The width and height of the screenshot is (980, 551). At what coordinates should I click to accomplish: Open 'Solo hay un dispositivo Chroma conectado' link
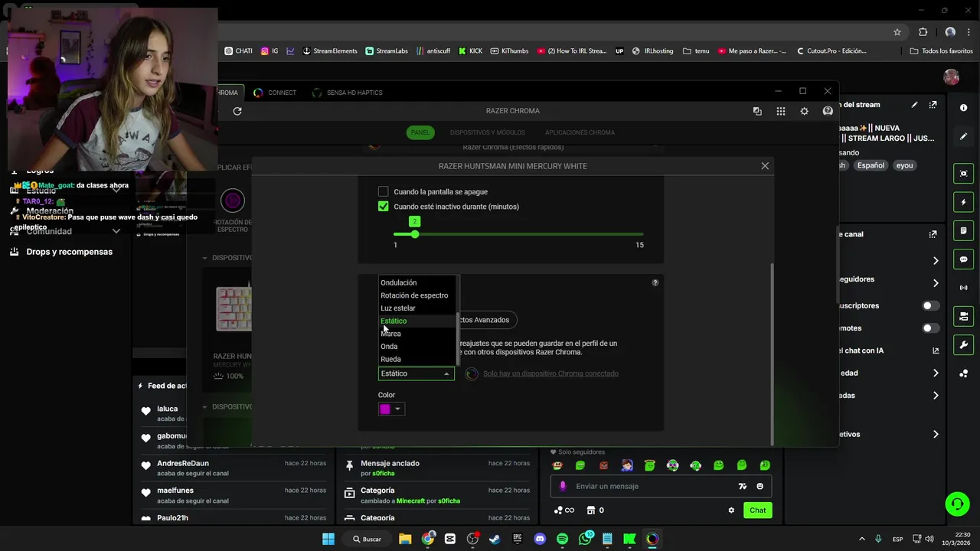pos(550,373)
